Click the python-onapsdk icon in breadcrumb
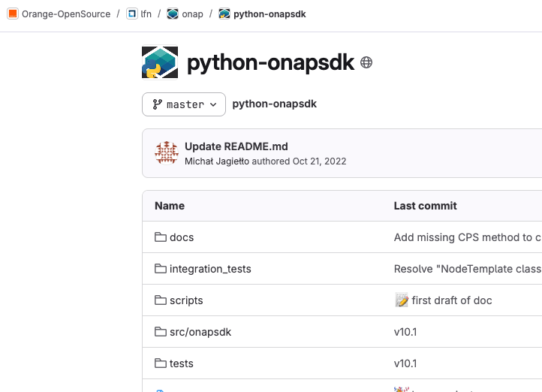 point(224,14)
